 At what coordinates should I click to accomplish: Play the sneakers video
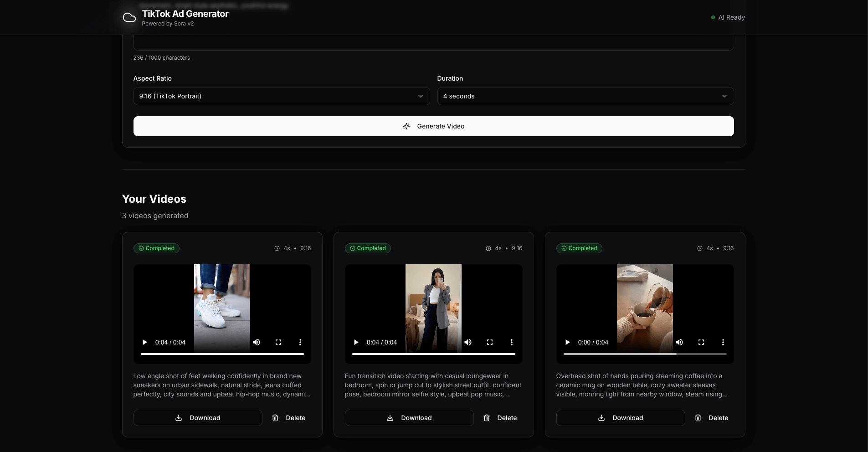tap(145, 342)
